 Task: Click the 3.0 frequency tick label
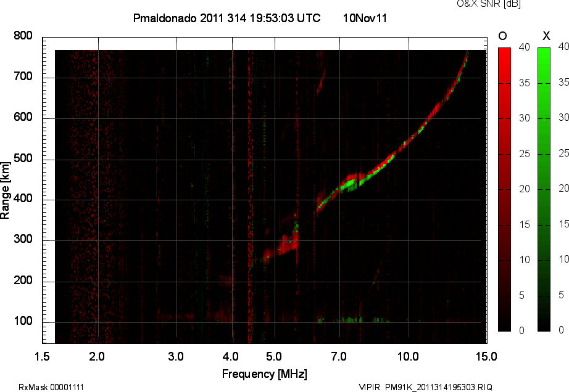click(x=176, y=356)
